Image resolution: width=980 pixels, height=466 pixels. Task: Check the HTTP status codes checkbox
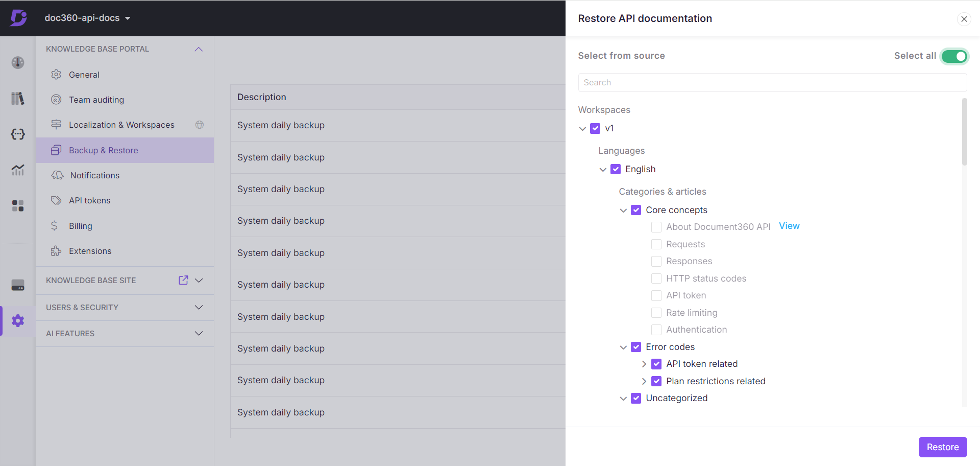pos(656,278)
